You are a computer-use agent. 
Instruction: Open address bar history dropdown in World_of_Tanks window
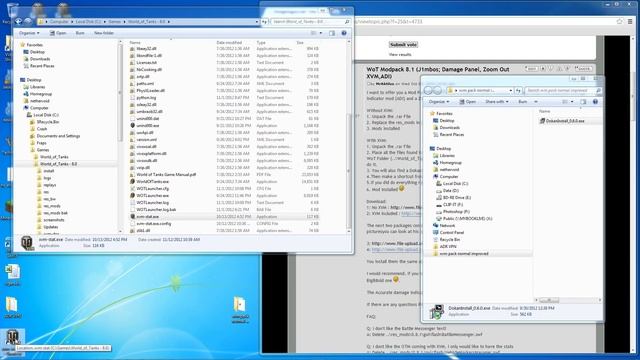point(257,22)
